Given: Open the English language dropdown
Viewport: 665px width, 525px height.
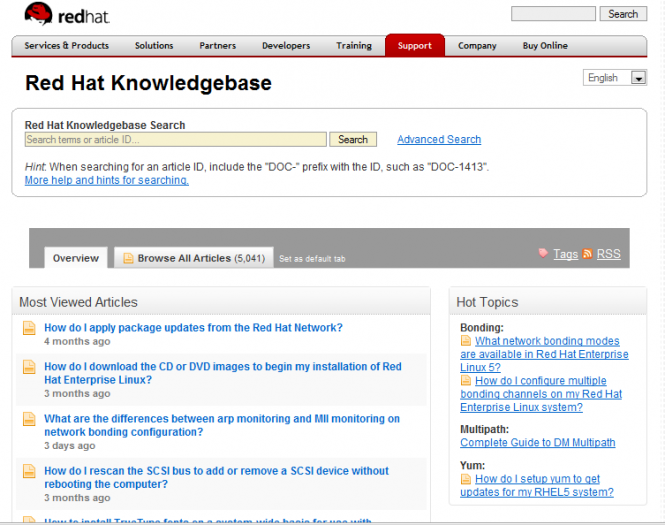Looking at the screenshot, I should tap(615, 78).
